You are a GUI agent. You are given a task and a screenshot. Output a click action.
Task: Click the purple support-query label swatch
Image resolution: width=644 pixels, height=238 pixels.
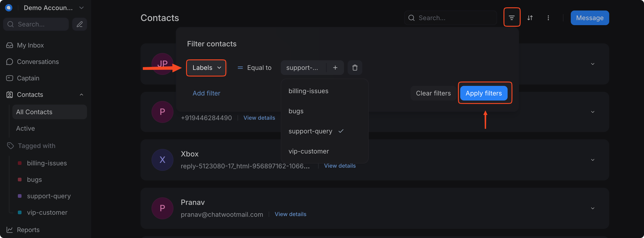(x=20, y=196)
